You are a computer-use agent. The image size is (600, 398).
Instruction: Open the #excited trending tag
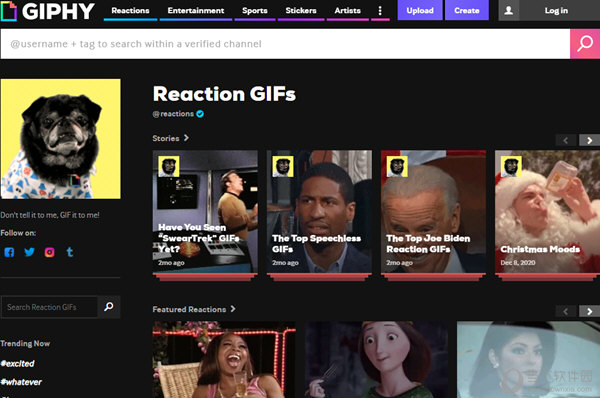pos(18,364)
